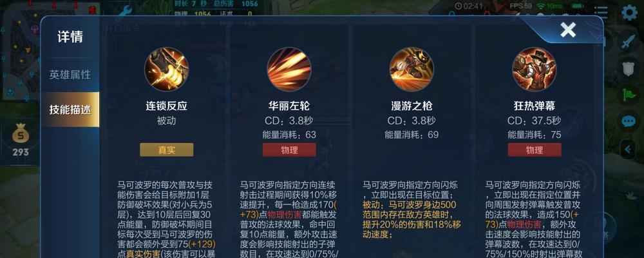The image size is (644, 258).
Task: Switch to the 英雄属性 tab
Action: tap(70, 75)
